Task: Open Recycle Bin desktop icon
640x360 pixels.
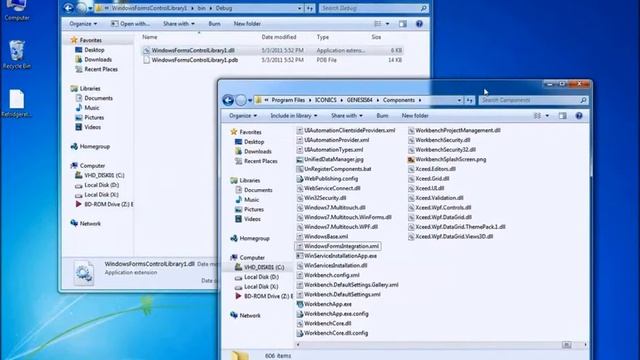Action: (16, 55)
